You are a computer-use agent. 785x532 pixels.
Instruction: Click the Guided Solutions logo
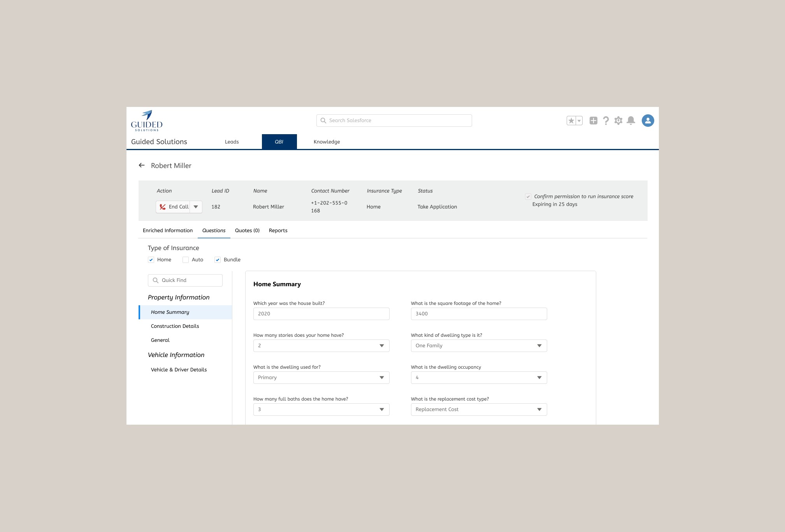click(147, 121)
